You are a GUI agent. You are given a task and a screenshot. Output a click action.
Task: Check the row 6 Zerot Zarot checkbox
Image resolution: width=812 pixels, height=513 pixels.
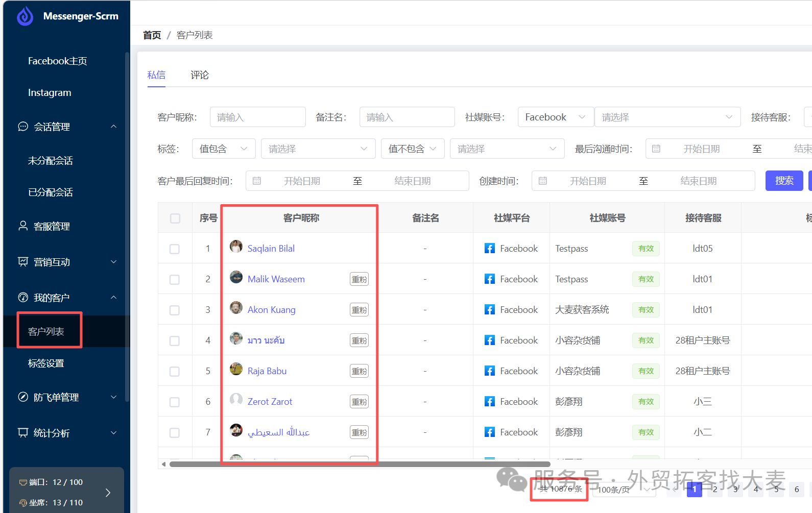pos(175,402)
